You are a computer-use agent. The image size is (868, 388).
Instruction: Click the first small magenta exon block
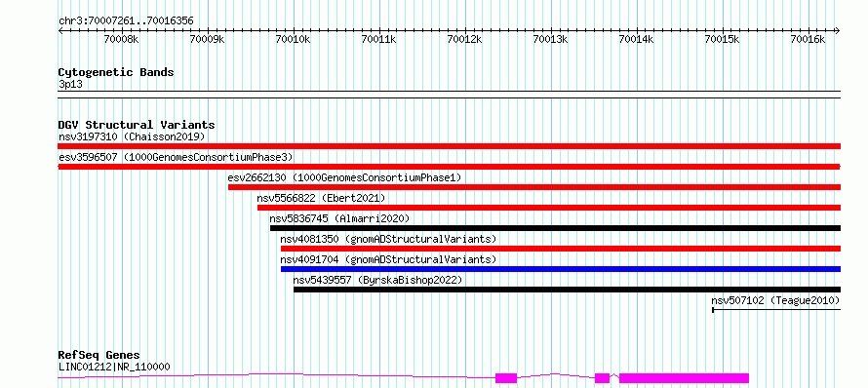coord(506,378)
